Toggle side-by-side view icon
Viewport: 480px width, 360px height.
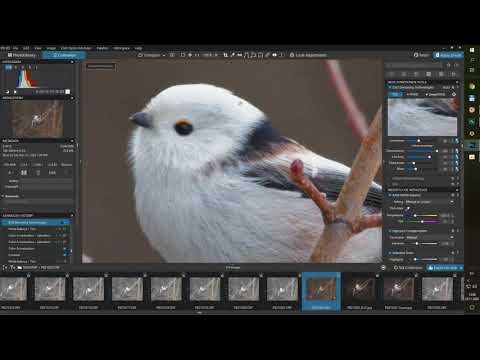coord(172,55)
